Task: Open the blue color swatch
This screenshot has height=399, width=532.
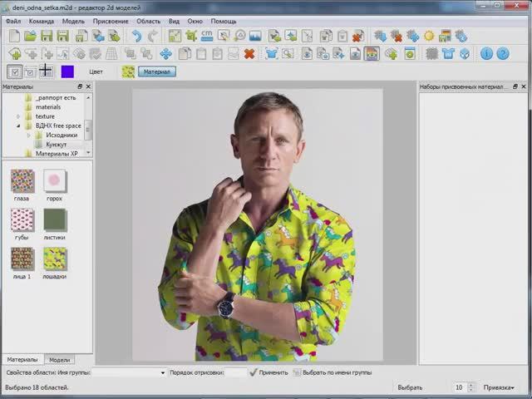Action: [67, 71]
